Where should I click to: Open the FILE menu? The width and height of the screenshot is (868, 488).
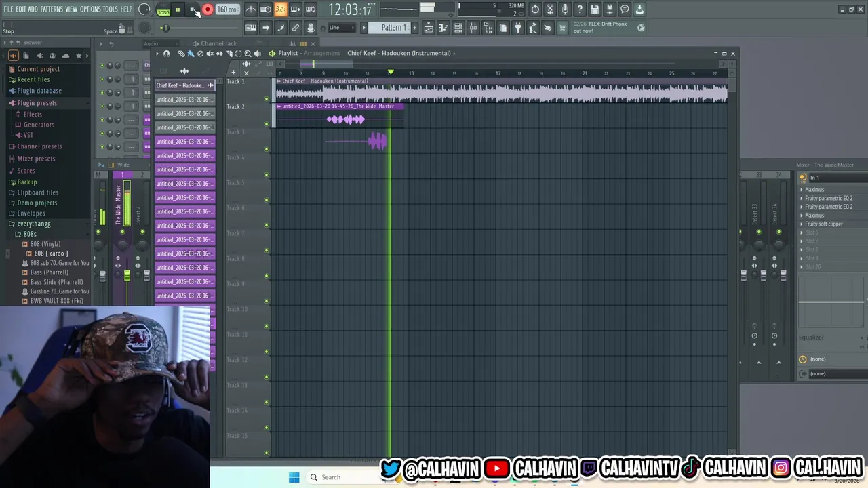tap(9, 9)
